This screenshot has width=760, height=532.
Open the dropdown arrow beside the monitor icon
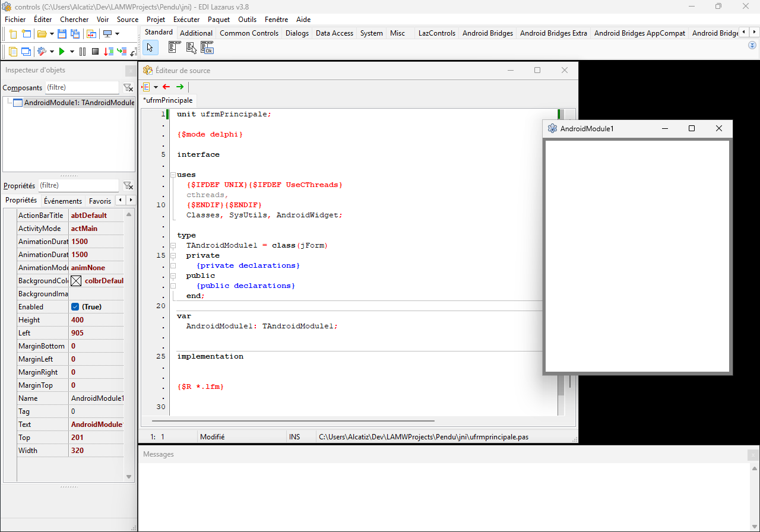click(117, 34)
